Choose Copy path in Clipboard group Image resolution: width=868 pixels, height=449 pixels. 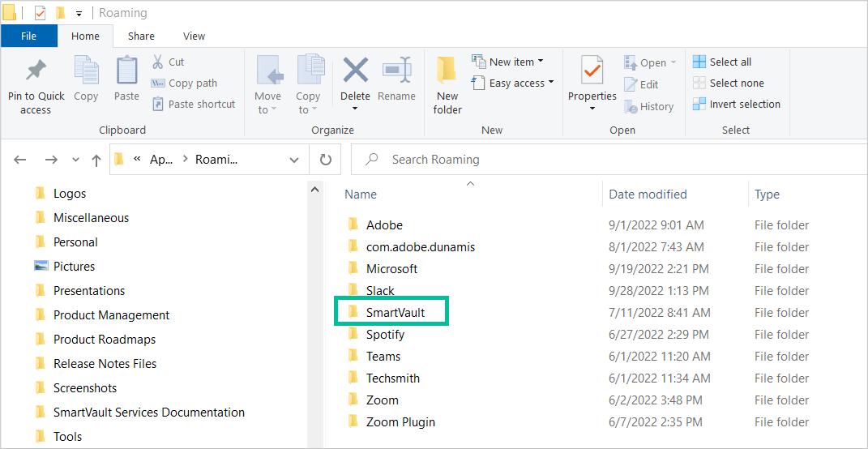pyautogui.click(x=184, y=83)
